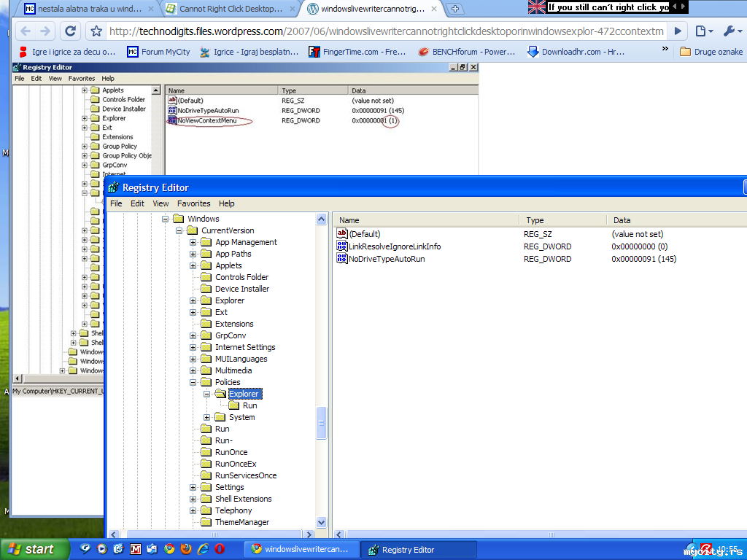This screenshot has width=747, height=560.
Task: Open the View menu in front Registry Editor
Action: [x=160, y=203]
